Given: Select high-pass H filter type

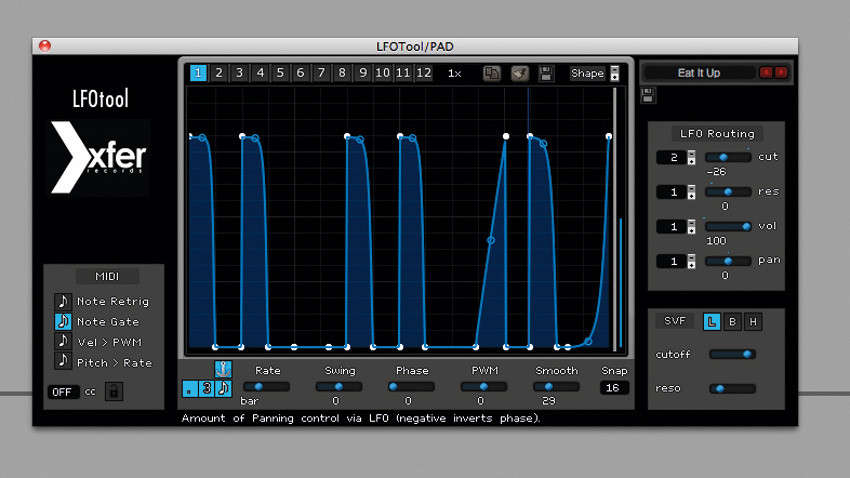Looking at the screenshot, I should 753,322.
